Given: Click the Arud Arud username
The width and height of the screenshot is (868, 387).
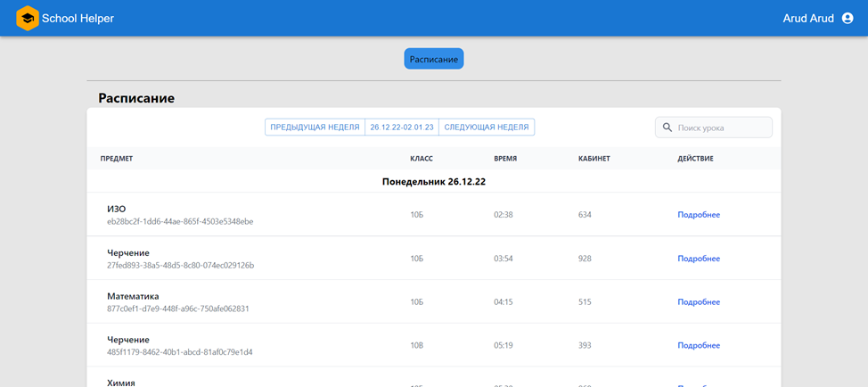Looking at the screenshot, I should click(x=808, y=18).
